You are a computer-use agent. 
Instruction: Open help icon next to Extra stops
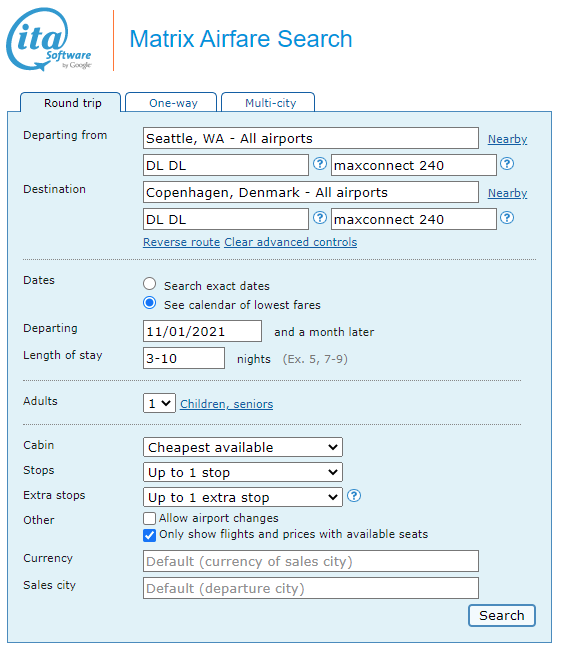(354, 496)
